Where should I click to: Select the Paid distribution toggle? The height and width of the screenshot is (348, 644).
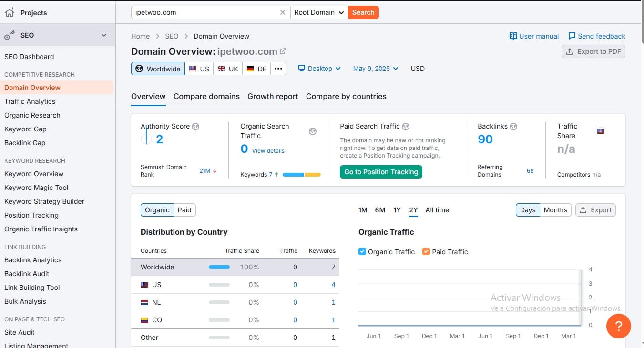click(185, 210)
